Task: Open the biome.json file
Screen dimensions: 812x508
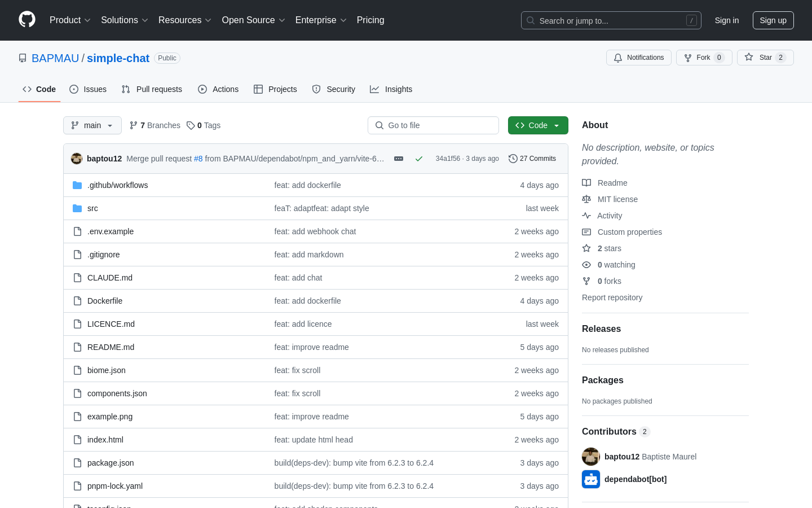Action: point(107,370)
